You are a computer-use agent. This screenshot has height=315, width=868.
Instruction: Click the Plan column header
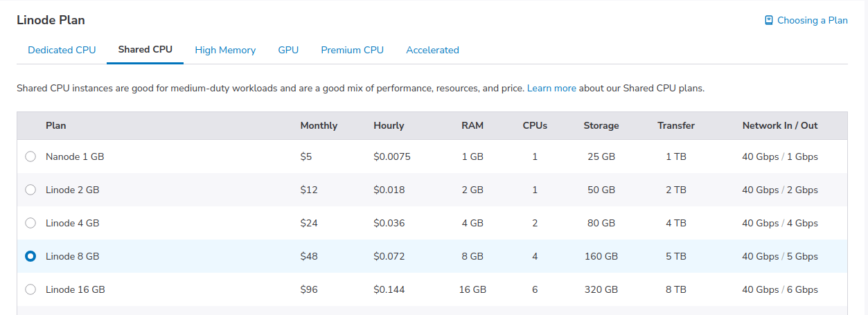56,126
